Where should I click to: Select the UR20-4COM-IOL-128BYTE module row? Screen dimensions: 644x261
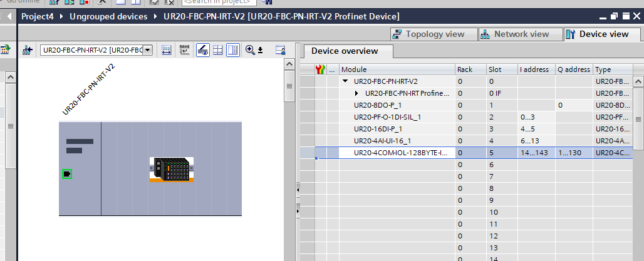[x=467, y=153]
